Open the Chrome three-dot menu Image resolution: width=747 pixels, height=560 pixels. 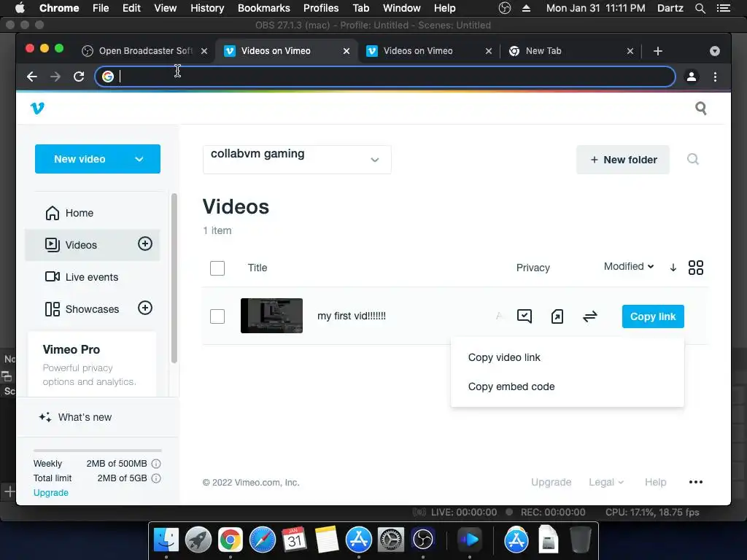[x=715, y=77]
